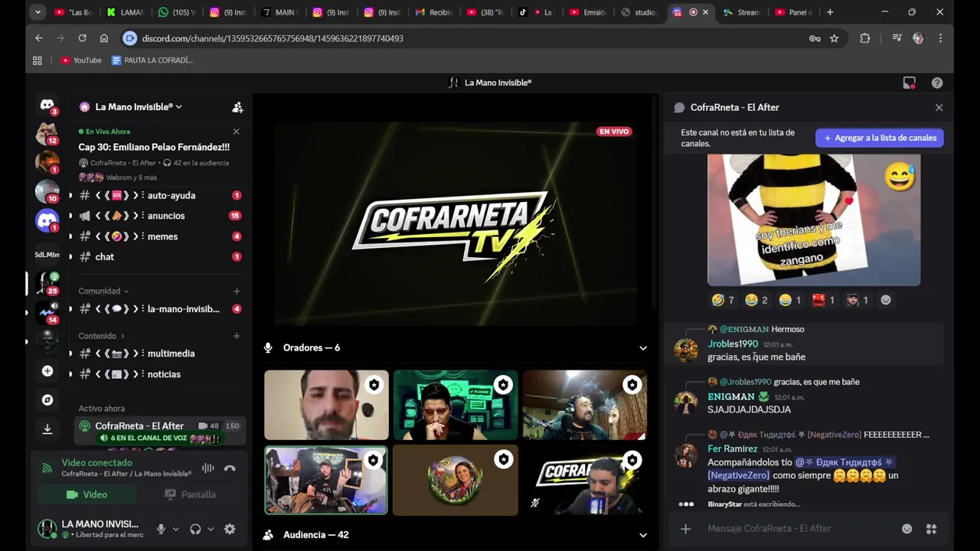980x551 pixels.
Task: Expand La Mano Invisible server dropdown
Action: click(x=178, y=107)
